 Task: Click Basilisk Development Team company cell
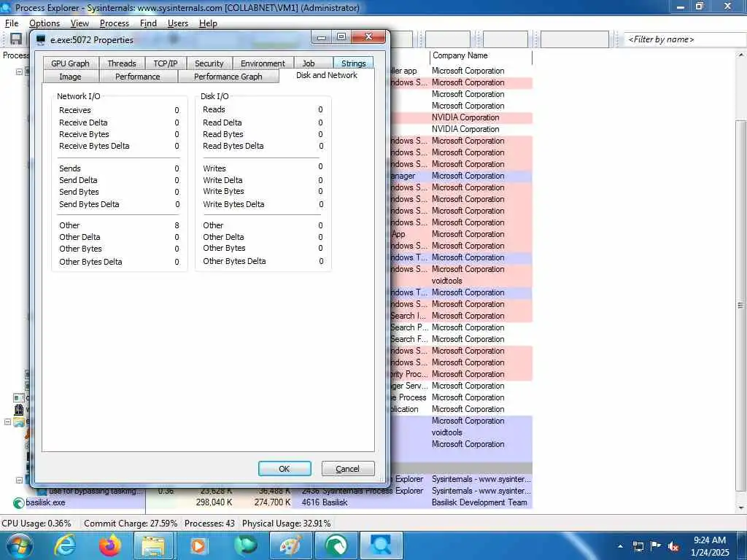click(479, 502)
